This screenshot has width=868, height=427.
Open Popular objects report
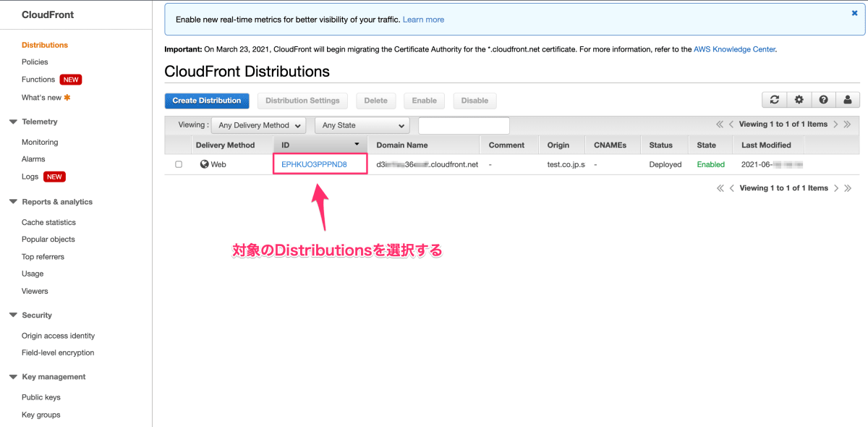click(x=48, y=240)
